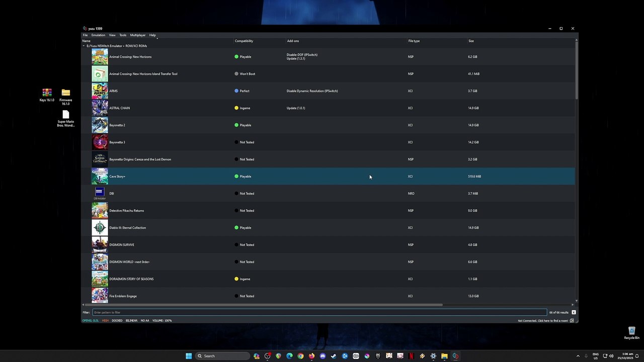Open the Windows Start menu
The image size is (644, 362).
(189, 356)
